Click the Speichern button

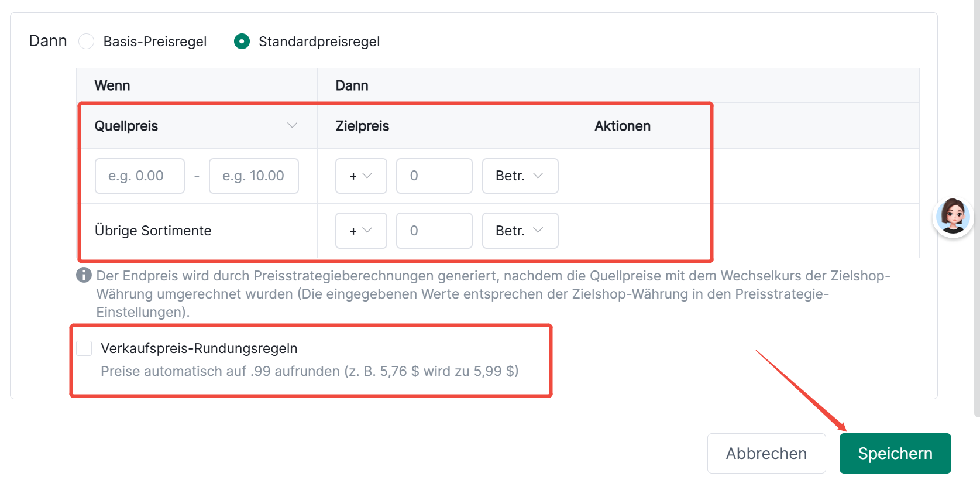coord(895,453)
